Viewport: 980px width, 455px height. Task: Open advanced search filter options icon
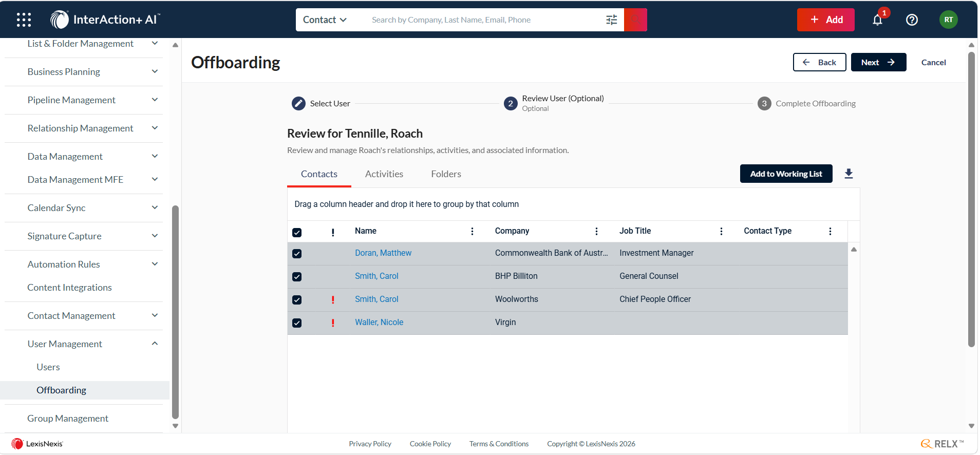tap(611, 20)
